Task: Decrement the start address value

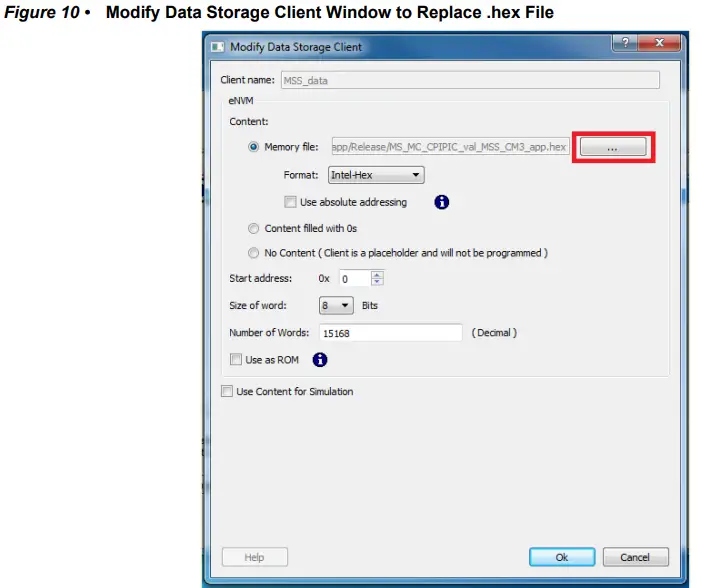Action: click(x=377, y=282)
